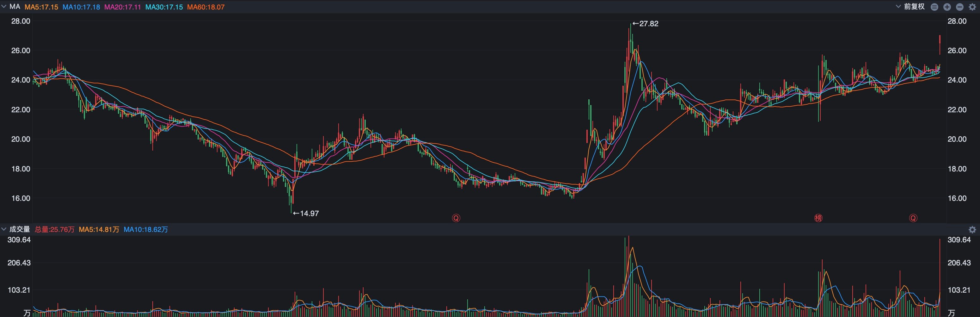Click the MA indicator name label
Image resolution: width=980 pixels, height=317 pixels.
15,7
